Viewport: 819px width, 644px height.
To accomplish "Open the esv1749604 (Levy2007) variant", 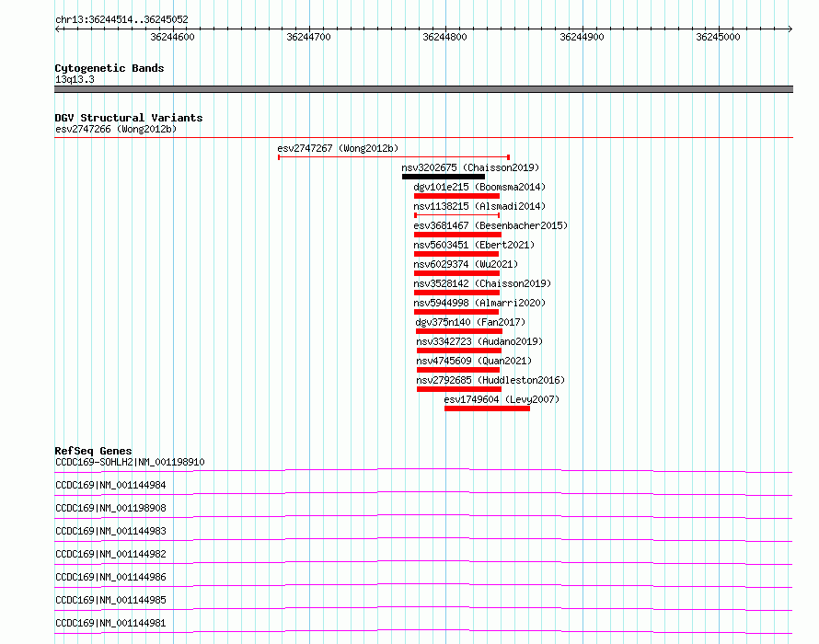I will coord(502,399).
